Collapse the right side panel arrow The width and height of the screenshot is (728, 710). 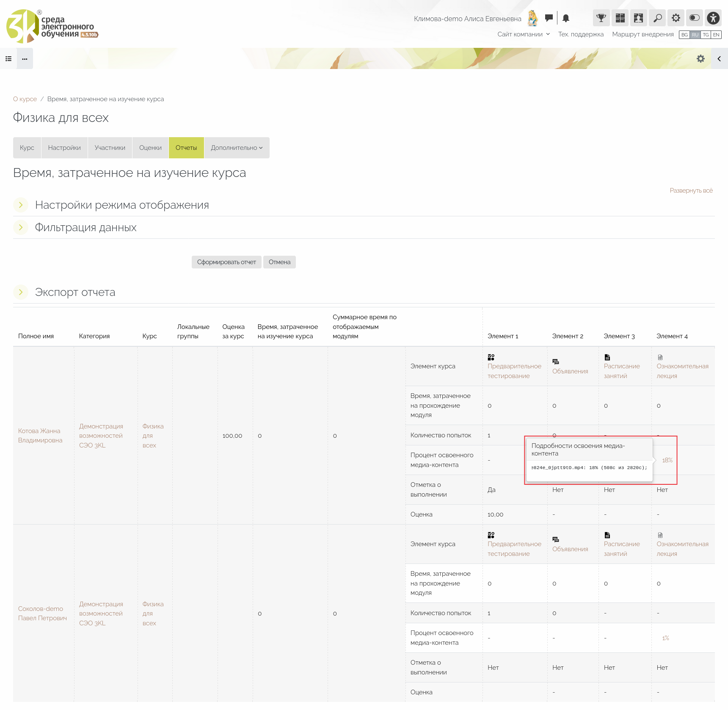[719, 59]
